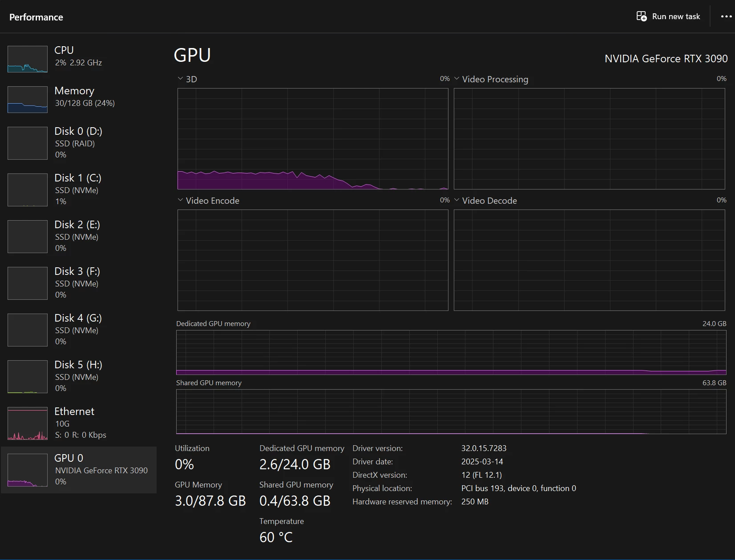Select the Disk 1 (C:) graph thumbnail
This screenshot has height=560, width=735.
[x=28, y=190]
